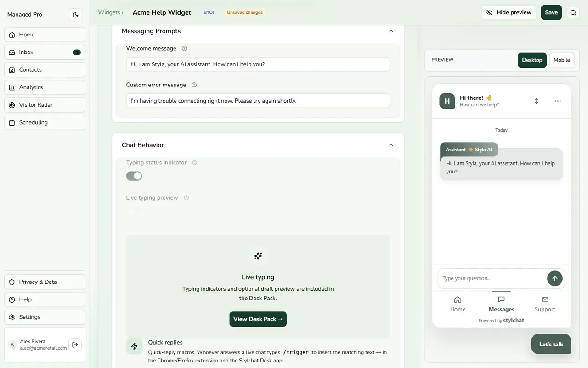Open Settings from the sidebar

pyautogui.click(x=45, y=317)
